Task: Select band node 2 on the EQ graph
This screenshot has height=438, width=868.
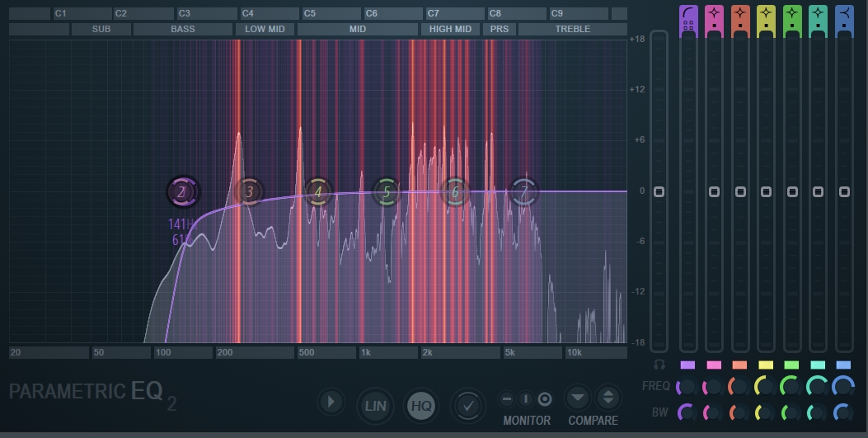Action: coord(182,192)
